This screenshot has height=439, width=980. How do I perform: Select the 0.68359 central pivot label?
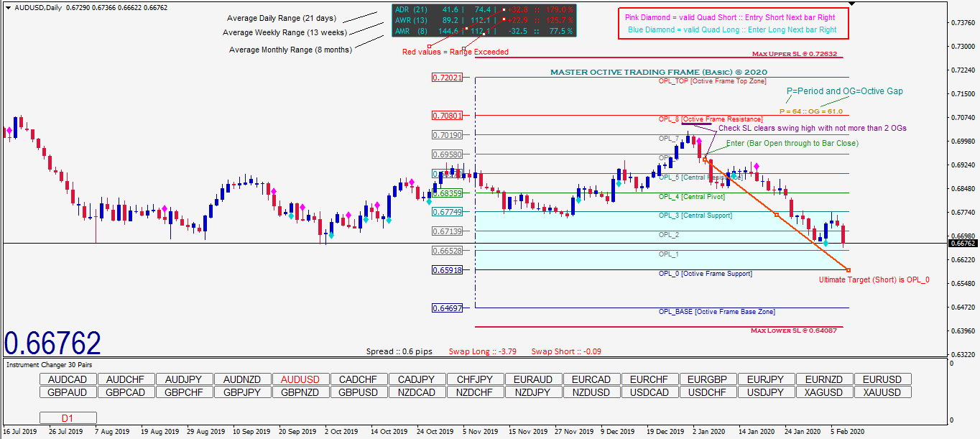(x=447, y=193)
